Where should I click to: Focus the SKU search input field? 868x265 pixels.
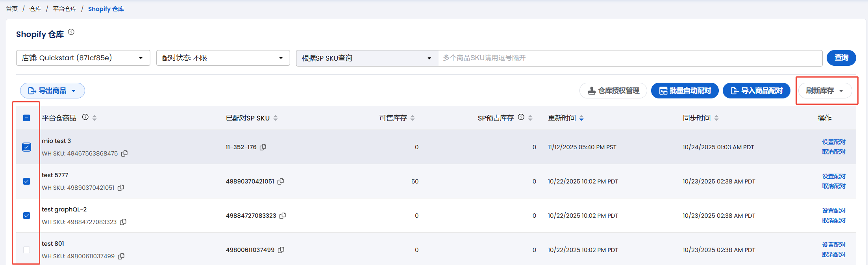coord(630,58)
